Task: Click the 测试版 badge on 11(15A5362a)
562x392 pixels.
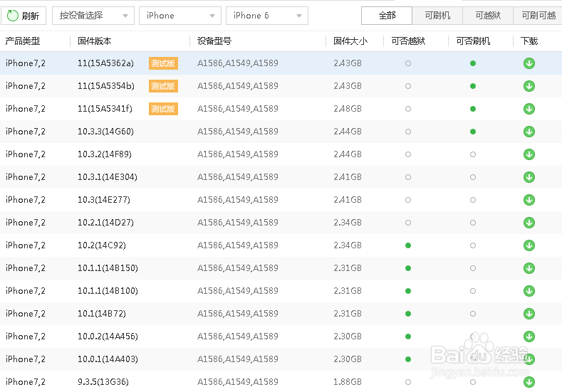Action: [163, 63]
